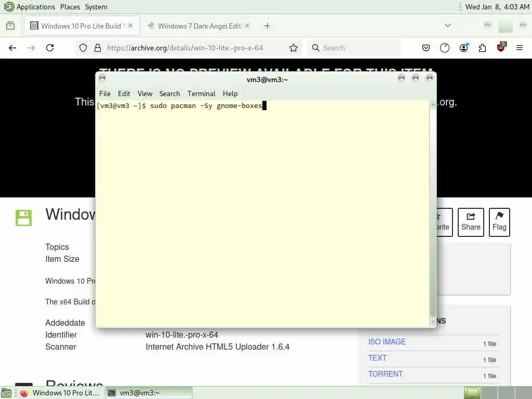Open Firefox hamburger menu

[520, 48]
